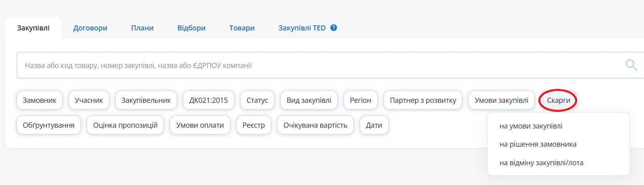The width and height of the screenshot is (644, 185).
Task: Open the Умови оплати filter
Action: point(200,125)
